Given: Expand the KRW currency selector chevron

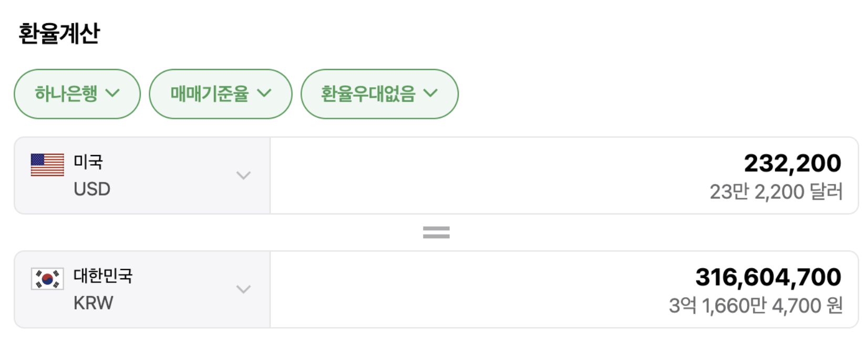Looking at the screenshot, I should (243, 289).
